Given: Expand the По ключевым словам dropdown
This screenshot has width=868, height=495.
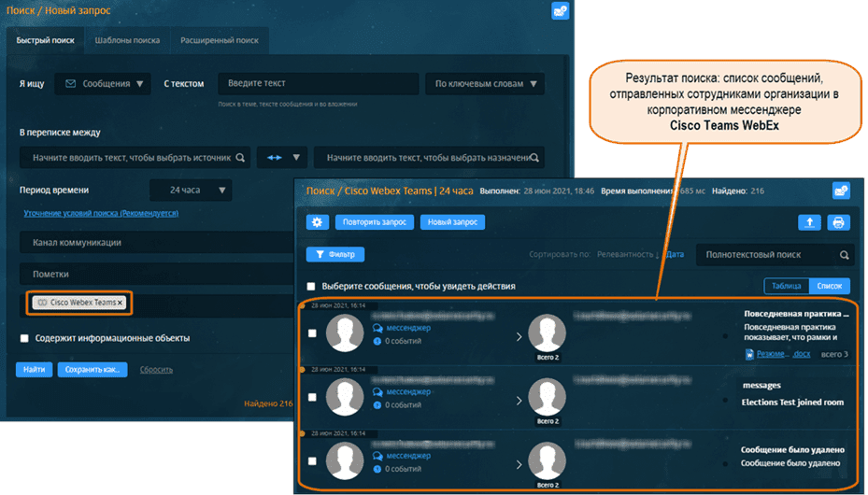Looking at the screenshot, I should (x=484, y=84).
